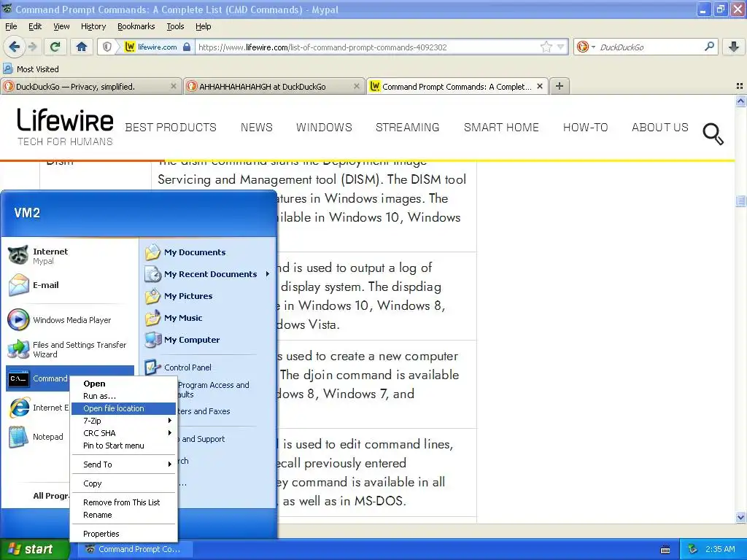The height and width of the screenshot is (560, 747).
Task: Switch to the AHHAHHAHAHAHGH at DuckDuckGo tab
Action: [273, 86]
